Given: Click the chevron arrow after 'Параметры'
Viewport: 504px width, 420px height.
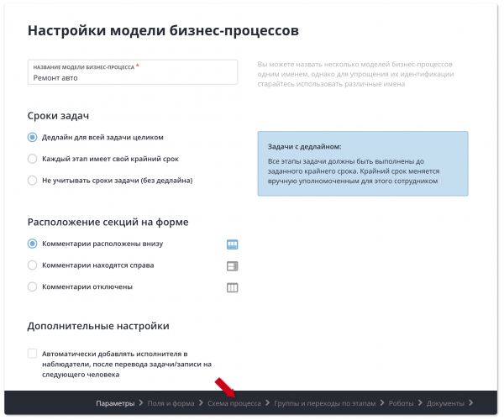Looking at the screenshot, I should 140,404.
